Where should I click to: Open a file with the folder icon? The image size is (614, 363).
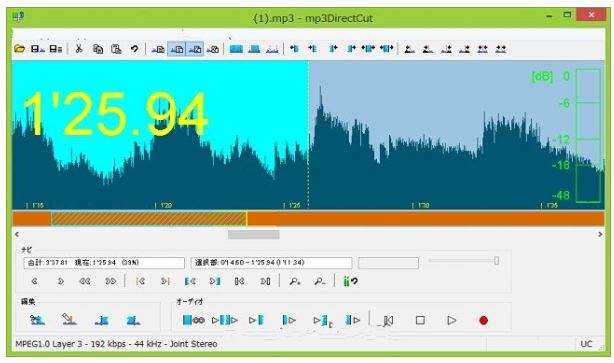point(19,49)
